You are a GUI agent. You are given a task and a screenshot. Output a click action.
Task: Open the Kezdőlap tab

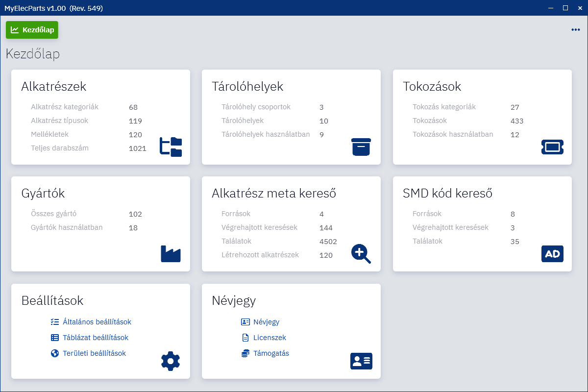click(32, 30)
